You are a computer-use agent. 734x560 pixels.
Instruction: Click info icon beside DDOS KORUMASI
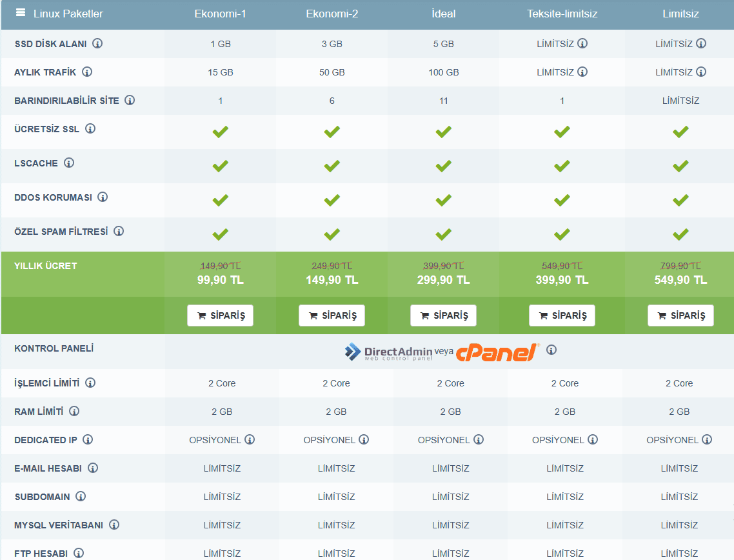click(x=103, y=197)
